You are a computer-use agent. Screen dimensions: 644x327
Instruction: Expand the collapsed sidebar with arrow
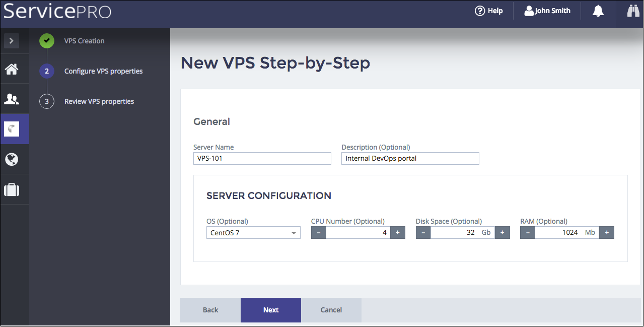[x=12, y=41]
